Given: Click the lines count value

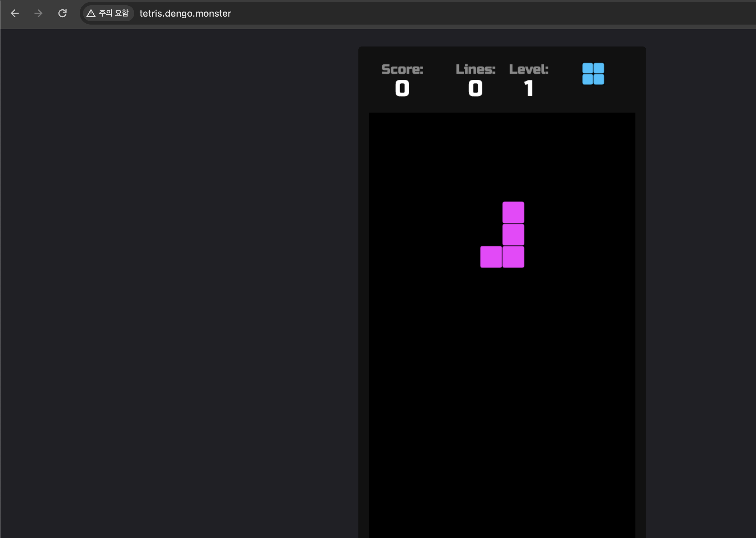Looking at the screenshot, I should pyautogui.click(x=475, y=88).
